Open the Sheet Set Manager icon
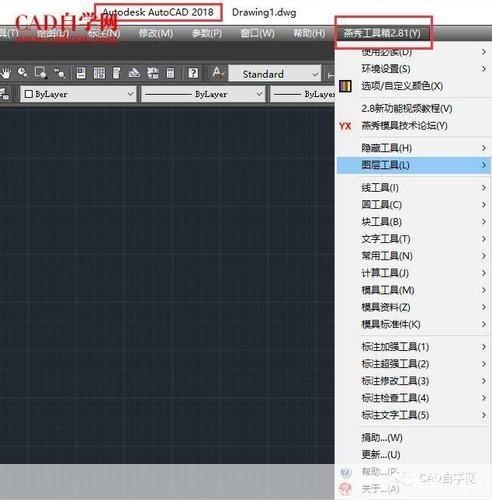This screenshot has width=492, height=500. (134, 73)
